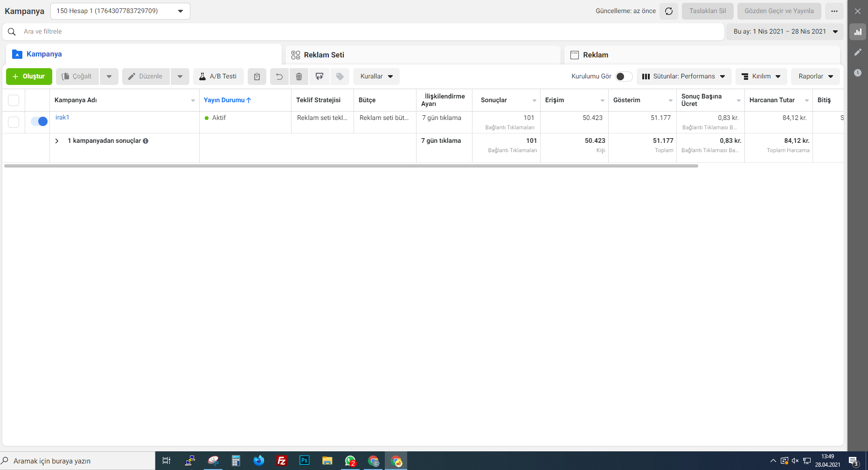The width and height of the screenshot is (868, 470).
Task: Open File Explorer from the taskbar
Action: pos(327,461)
